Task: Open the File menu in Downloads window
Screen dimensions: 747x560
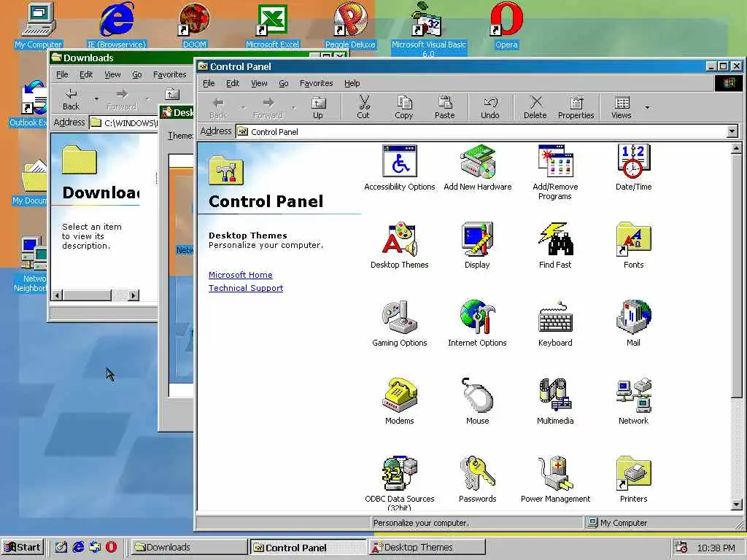Action: 62,75
